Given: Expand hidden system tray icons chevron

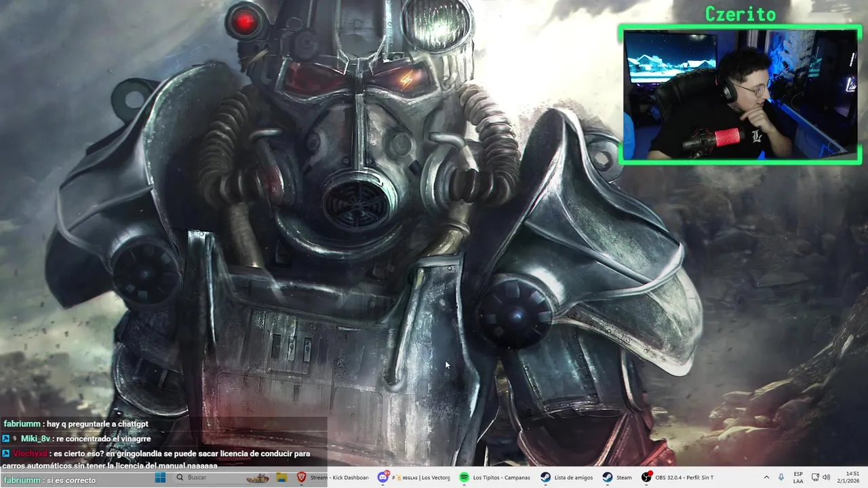Looking at the screenshot, I should pos(766,477).
